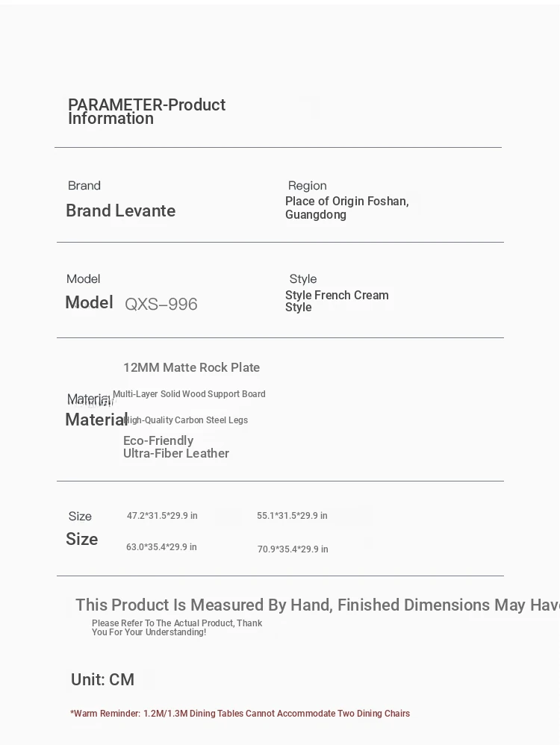Select the Brand Levante text

(x=121, y=211)
